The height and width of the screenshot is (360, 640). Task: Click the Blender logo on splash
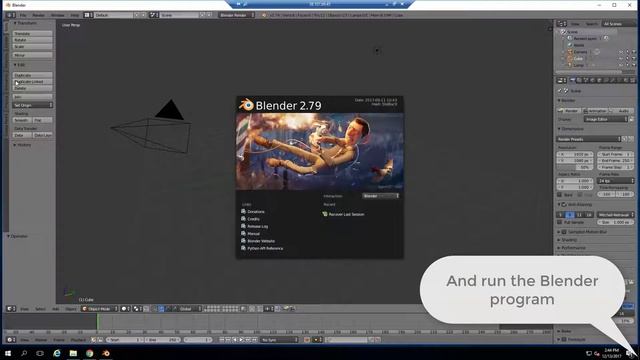[x=246, y=105]
